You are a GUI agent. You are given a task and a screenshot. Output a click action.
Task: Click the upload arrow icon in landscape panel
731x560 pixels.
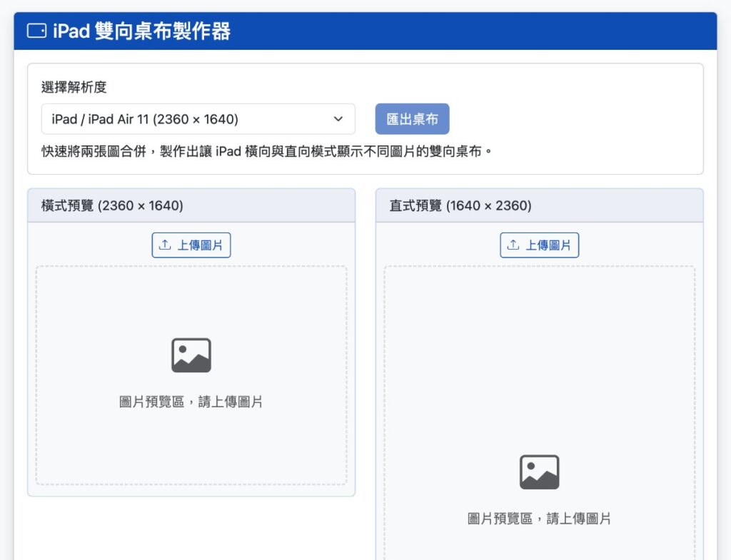click(165, 245)
